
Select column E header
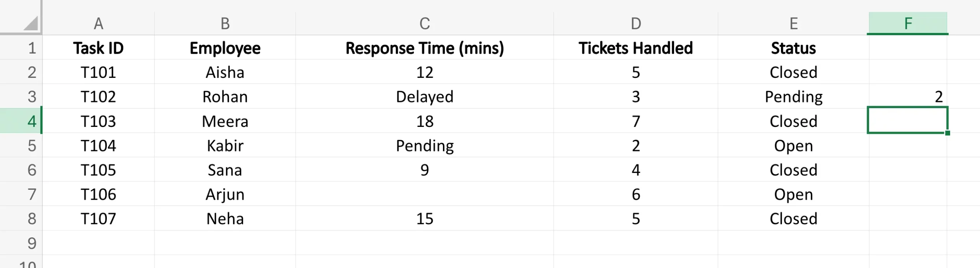(x=794, y=24)
